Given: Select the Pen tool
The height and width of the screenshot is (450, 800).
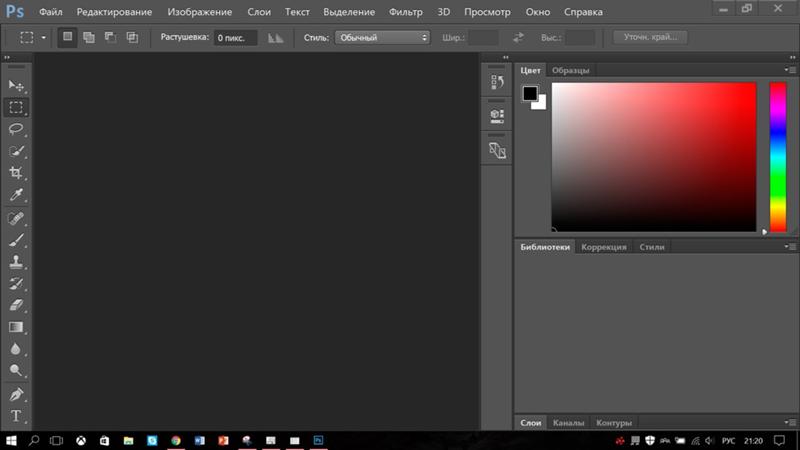Looking at the screenshot, I should click(x=16, y=394).
